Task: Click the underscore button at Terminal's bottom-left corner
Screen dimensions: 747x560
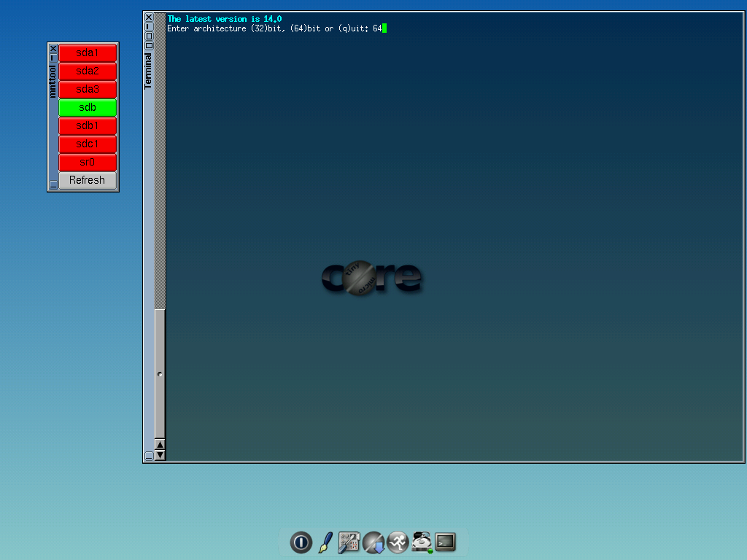Action: [x=149, y=456]
